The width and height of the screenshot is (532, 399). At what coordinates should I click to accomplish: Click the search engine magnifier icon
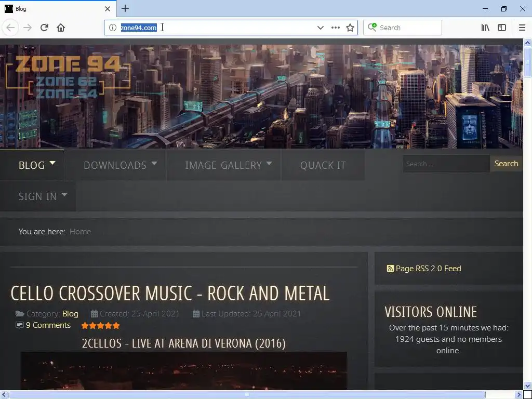pyautogui.click(x=372, y=27)
